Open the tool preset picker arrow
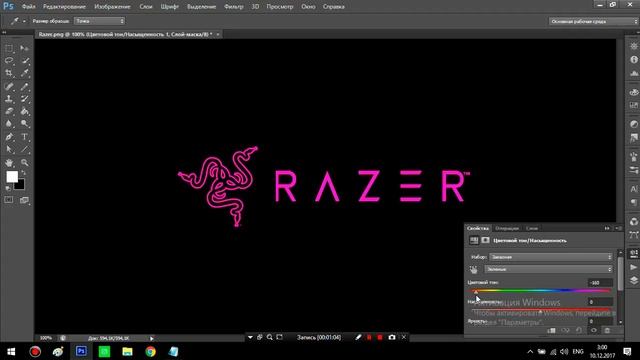This screenshot has height=360, width=640. [24, 21]
